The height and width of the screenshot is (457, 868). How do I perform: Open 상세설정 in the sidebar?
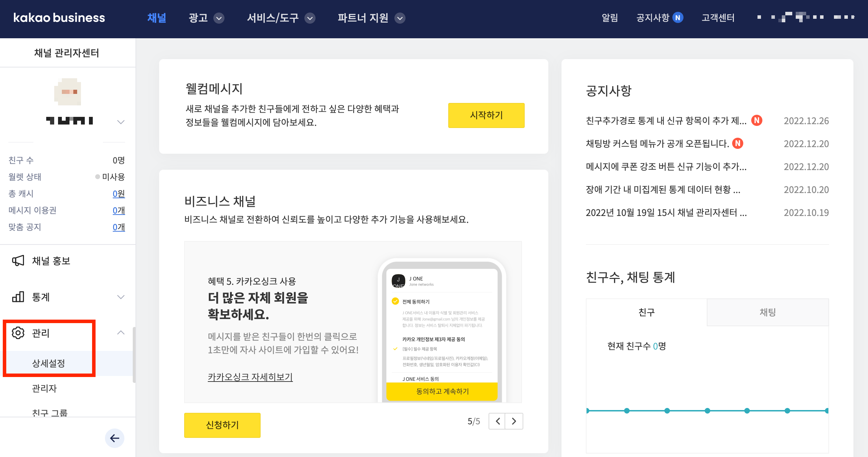pos(49,363)
